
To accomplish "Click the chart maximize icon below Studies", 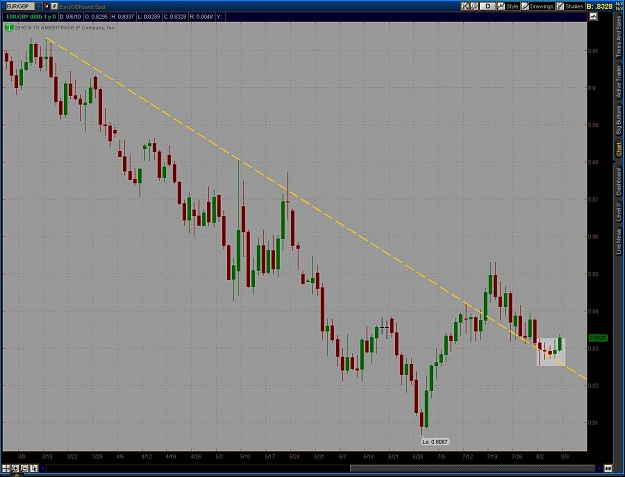I will coord(594,17).
